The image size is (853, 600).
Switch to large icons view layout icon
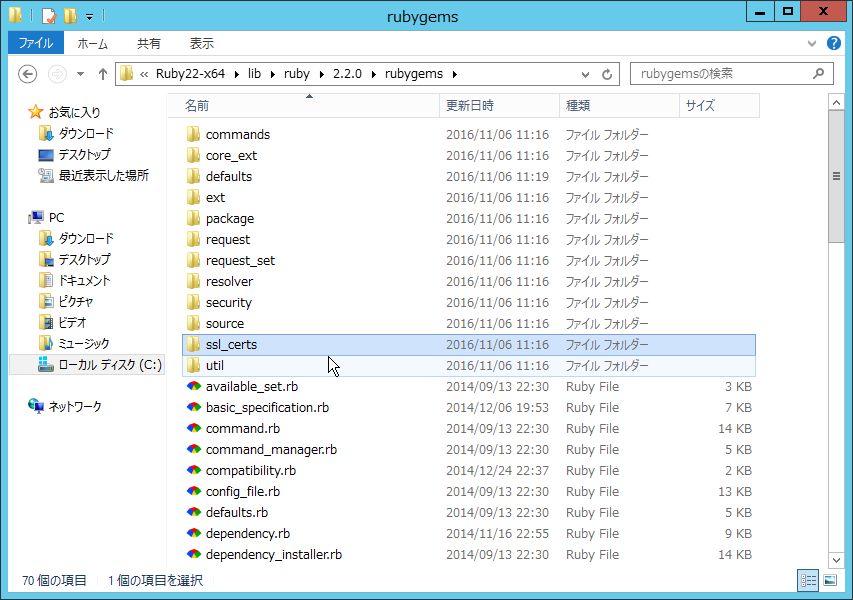point(830,580)
